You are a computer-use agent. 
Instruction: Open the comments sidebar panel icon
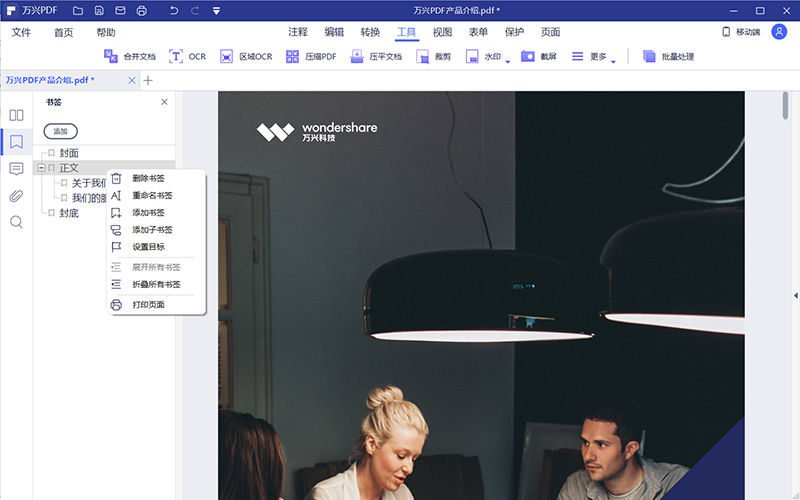coord(16,168)
